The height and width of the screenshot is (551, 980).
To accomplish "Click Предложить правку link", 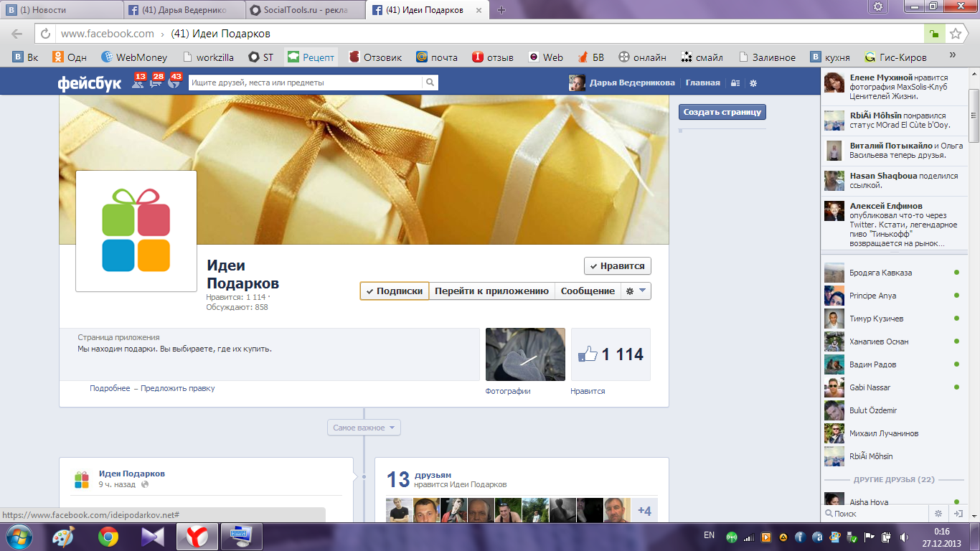I will [177, 388].
